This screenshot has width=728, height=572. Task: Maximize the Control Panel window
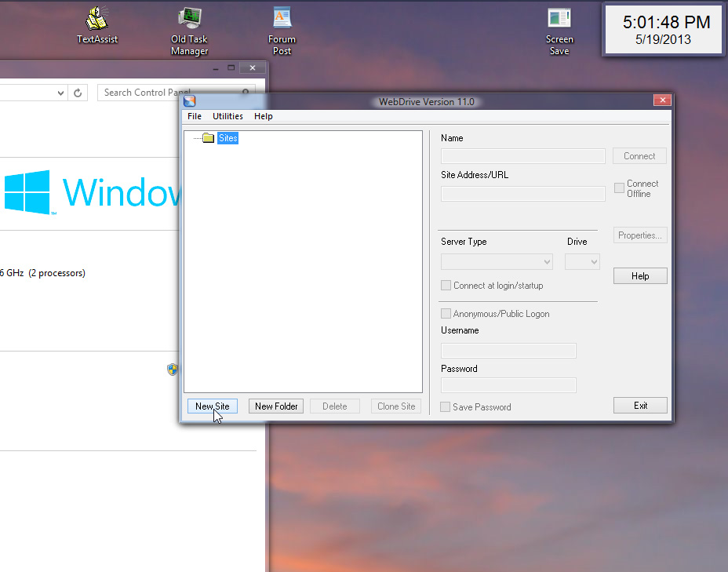pos(231,67)
